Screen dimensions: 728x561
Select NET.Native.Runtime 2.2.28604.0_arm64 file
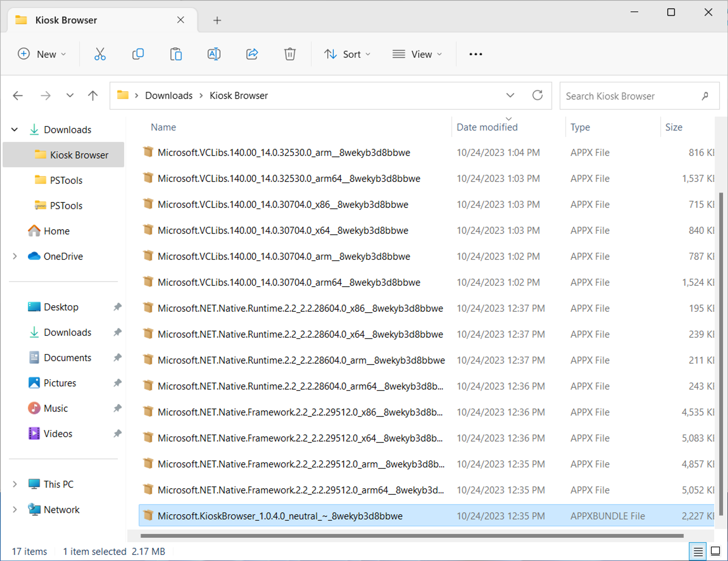[x=426, y=386]
